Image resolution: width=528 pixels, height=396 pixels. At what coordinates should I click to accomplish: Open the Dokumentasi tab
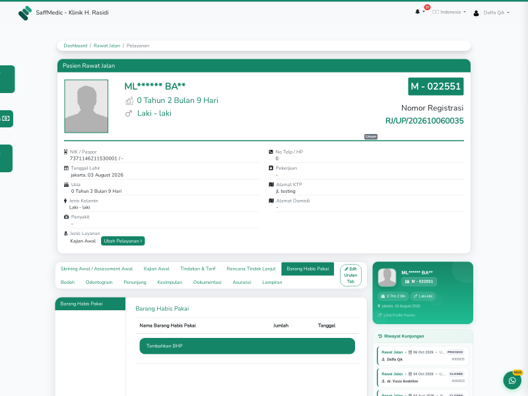[207, 282]
